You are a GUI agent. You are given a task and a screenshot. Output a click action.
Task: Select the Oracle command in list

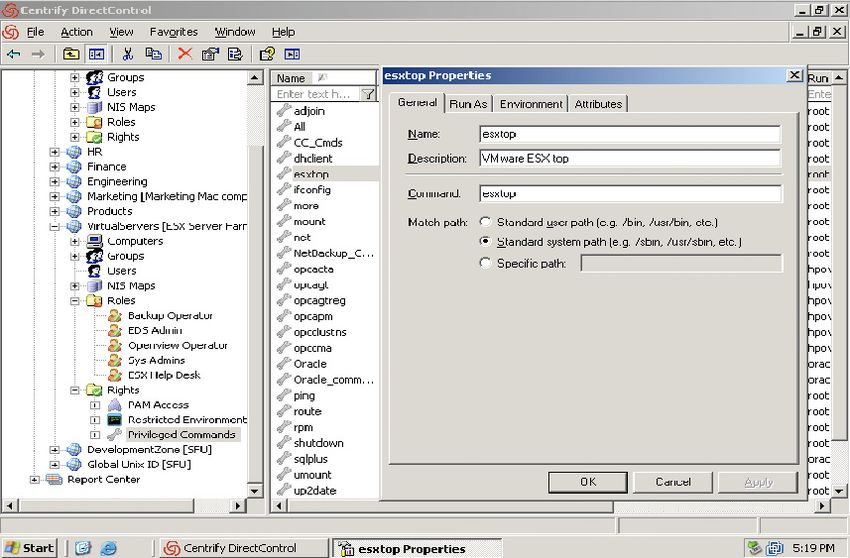coord(310,364)
